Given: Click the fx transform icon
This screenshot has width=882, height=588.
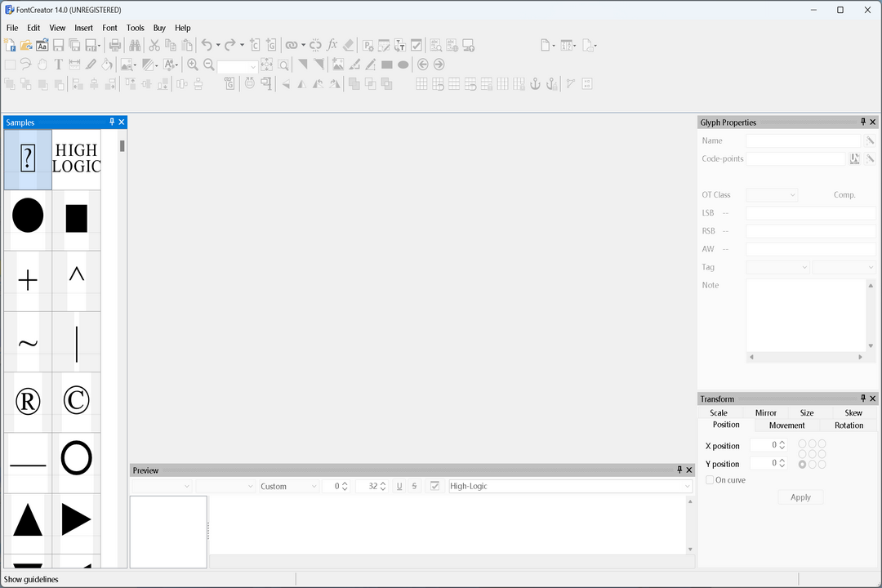Looking at the screenshot, I should tap(332, 46).
